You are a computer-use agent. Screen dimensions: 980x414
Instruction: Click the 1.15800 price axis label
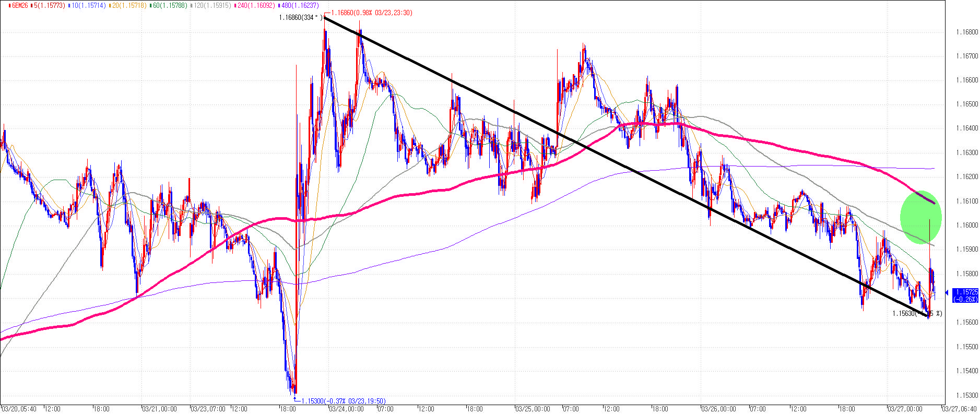967,274
